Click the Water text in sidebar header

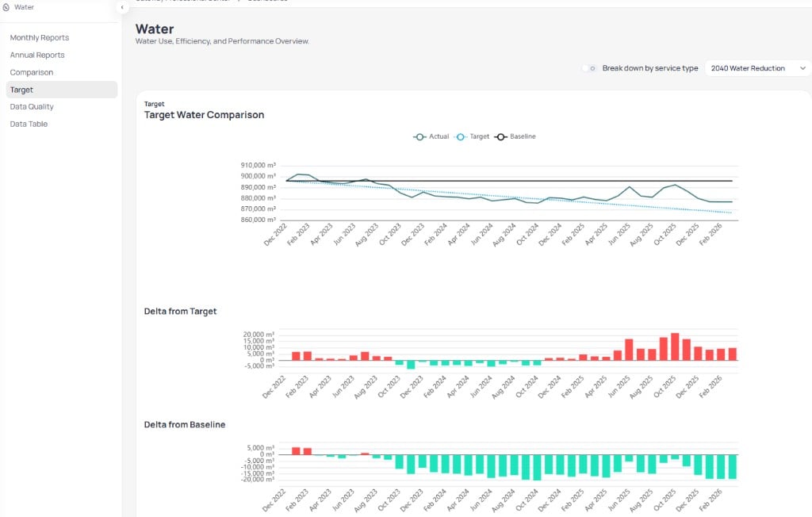point(24,7)
